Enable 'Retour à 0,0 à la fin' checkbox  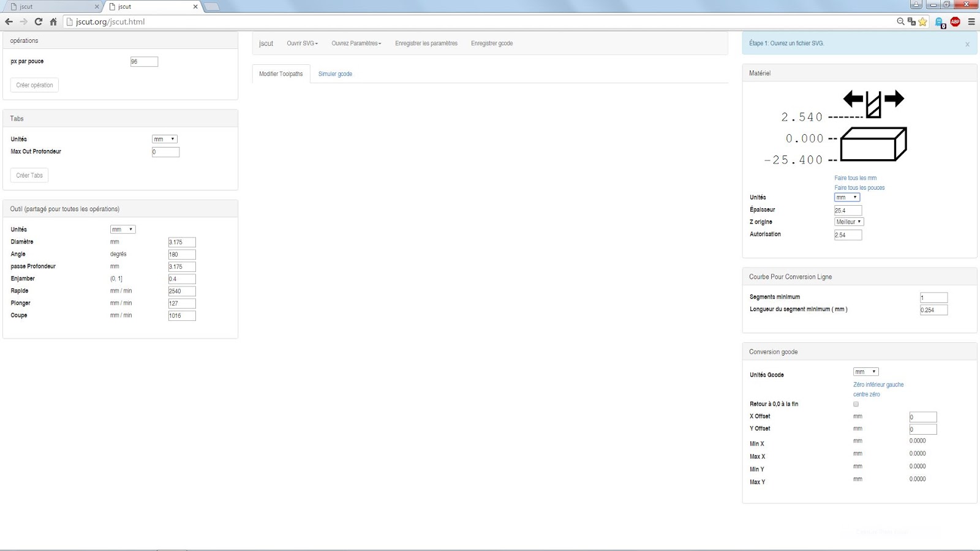coord(855,404)
